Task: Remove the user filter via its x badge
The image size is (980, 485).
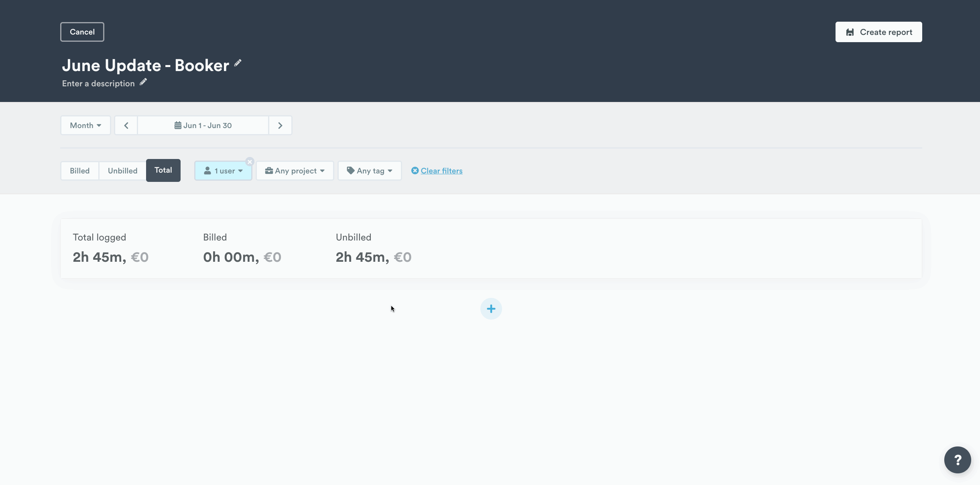Action: coord(250,161)
